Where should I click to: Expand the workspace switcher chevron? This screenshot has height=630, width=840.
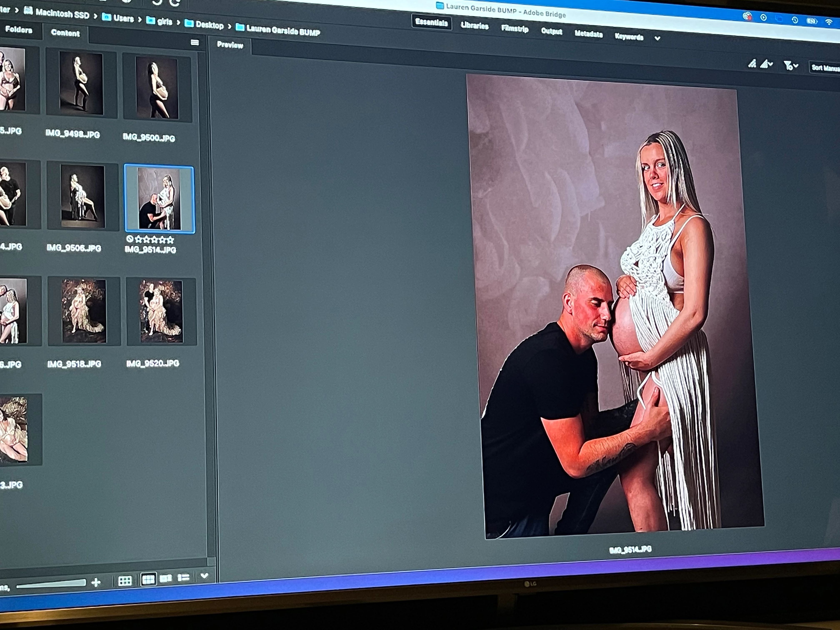657,38
